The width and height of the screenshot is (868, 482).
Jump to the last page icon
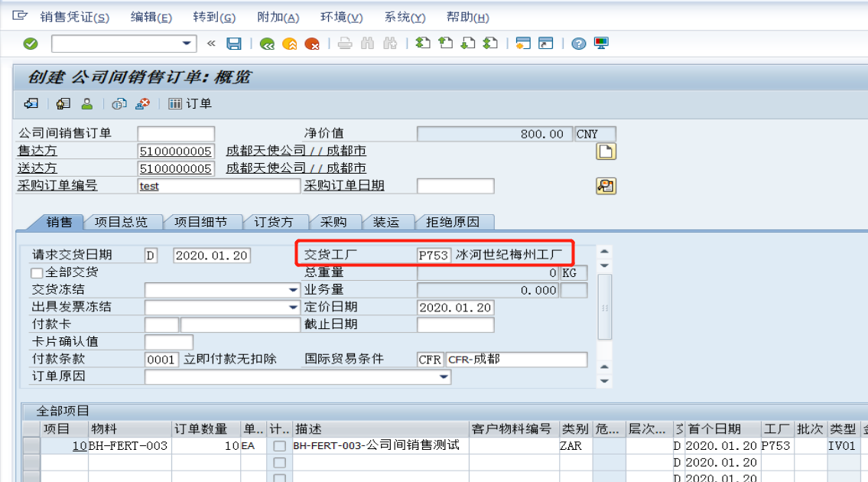(x=490, y=43)
